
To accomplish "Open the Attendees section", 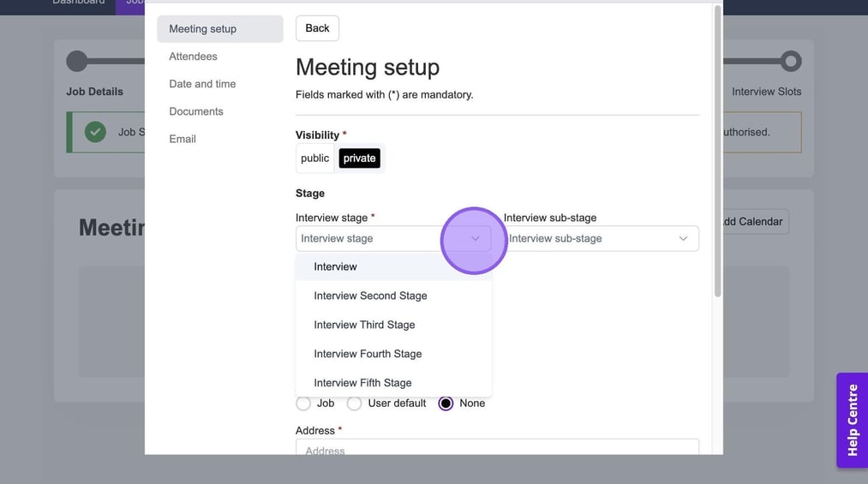I will [x=193, y=57].
